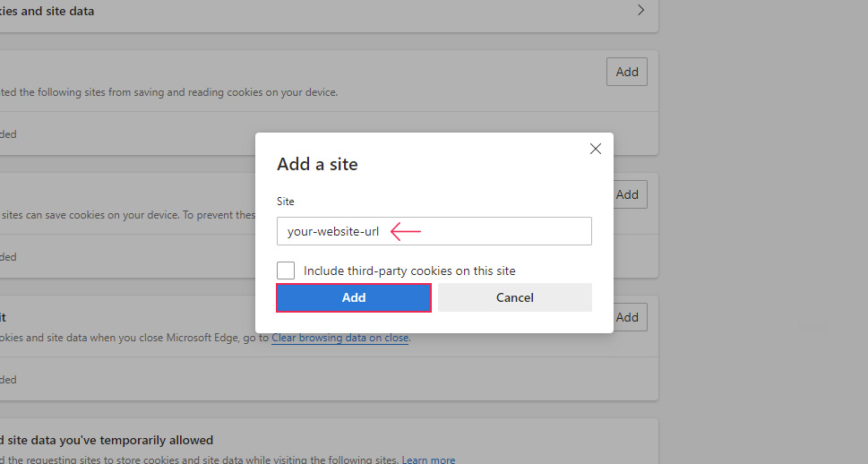Click the red arrow inside the Site field
The height and width of the screenshot is (464, 868).
click(406, 232)
